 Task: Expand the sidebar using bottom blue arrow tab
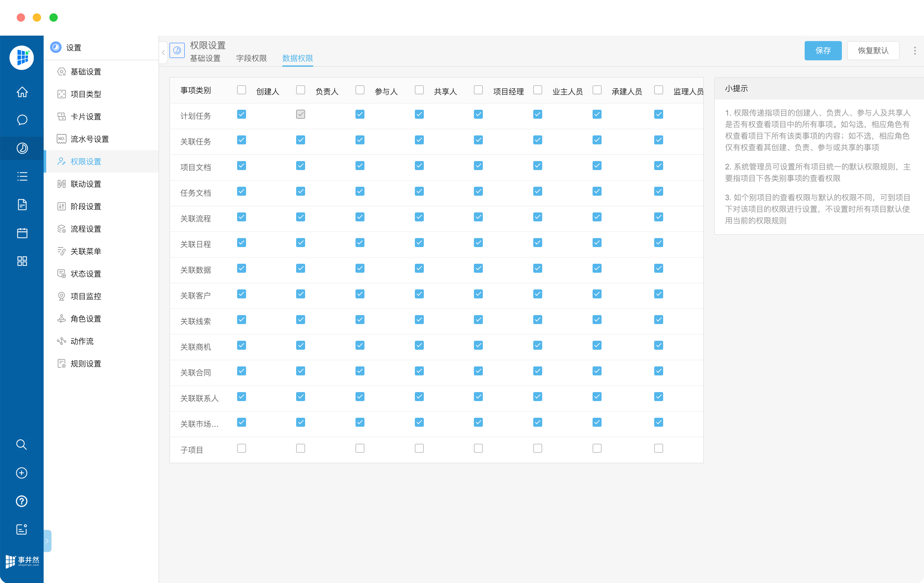point(47,541)
